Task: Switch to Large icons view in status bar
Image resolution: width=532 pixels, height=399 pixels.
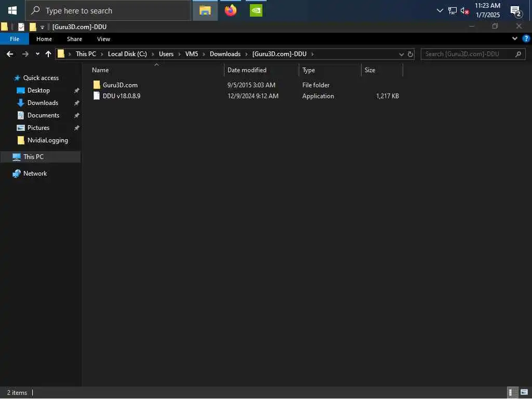Action: tap(524, 393)
